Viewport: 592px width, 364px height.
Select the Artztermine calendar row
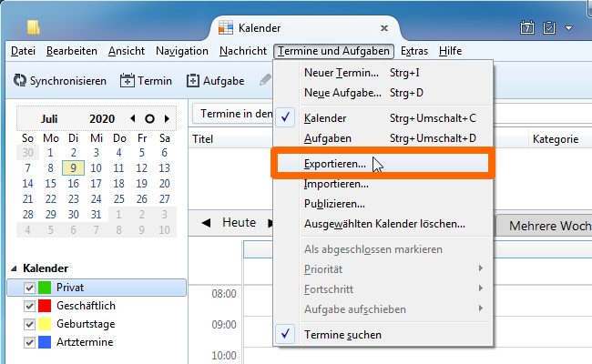click(x=97, y=342)
